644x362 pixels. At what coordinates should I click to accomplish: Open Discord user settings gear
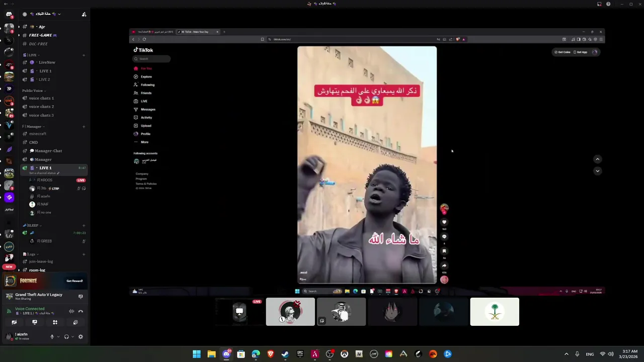80,337
